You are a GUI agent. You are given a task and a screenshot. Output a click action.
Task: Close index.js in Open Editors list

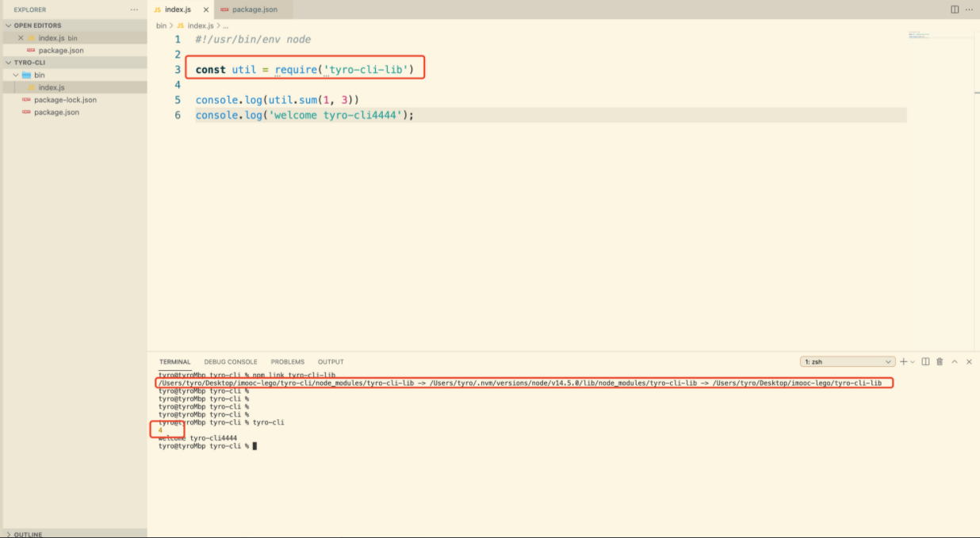(x=21, y=38)
